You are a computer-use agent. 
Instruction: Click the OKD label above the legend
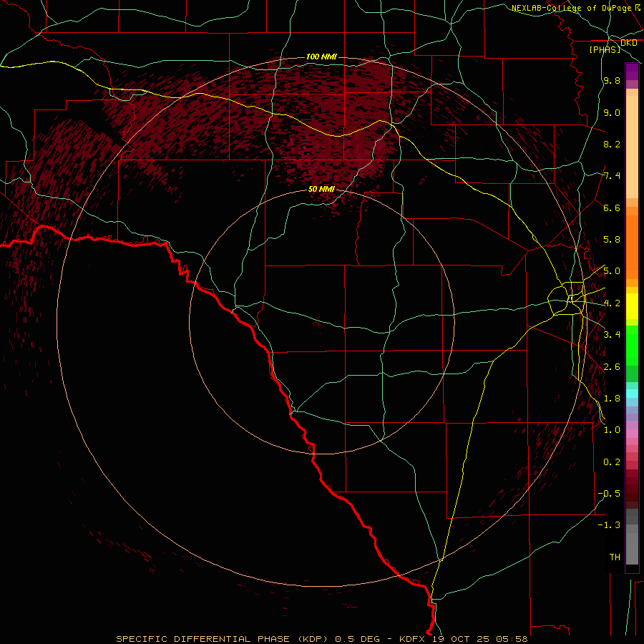click(629, 43)
